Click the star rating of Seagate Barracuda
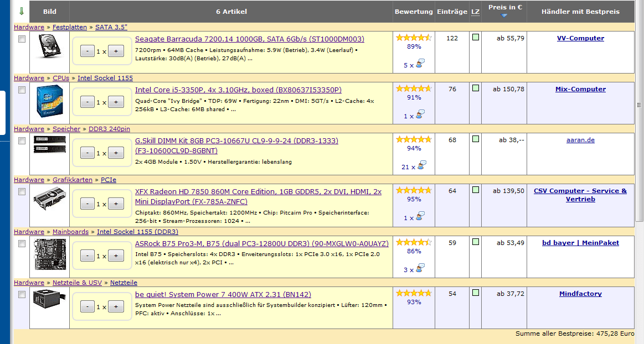The image size is (644, 344). coord(414,38)
